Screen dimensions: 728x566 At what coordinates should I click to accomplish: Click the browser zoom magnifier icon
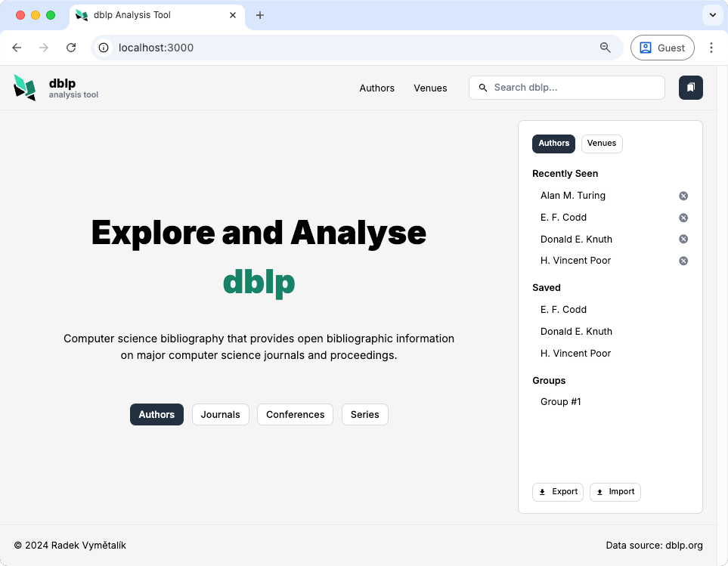click(x=605, y=48)
